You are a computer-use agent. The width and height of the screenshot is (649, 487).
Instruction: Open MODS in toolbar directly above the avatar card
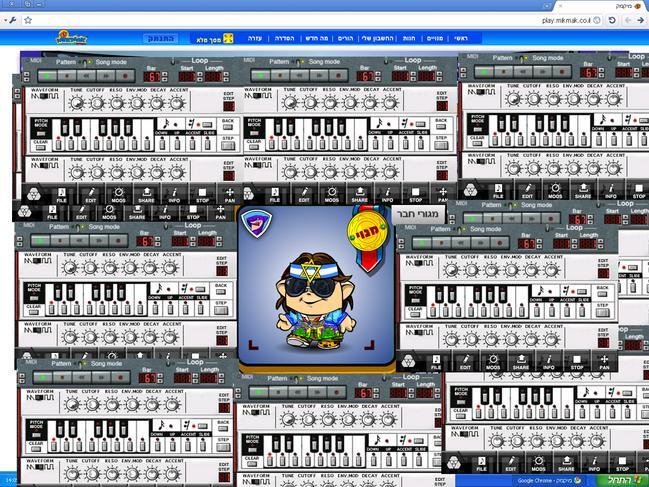click(332, 194)
